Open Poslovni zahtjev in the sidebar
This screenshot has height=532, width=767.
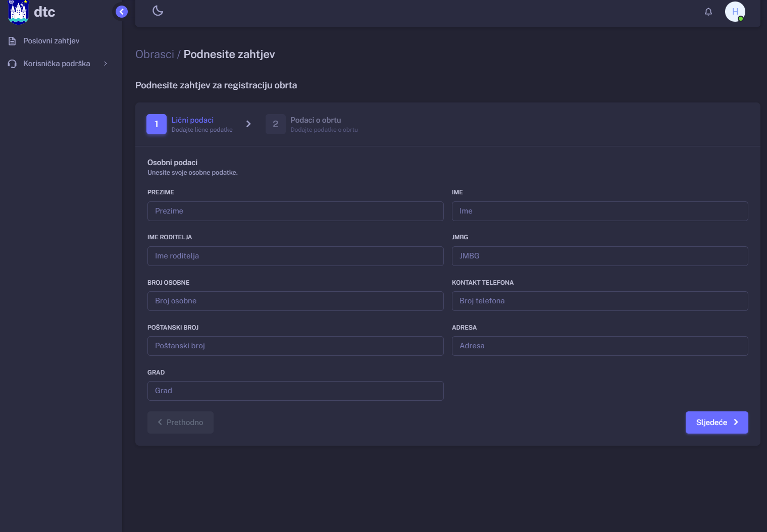tap(51, 41)
